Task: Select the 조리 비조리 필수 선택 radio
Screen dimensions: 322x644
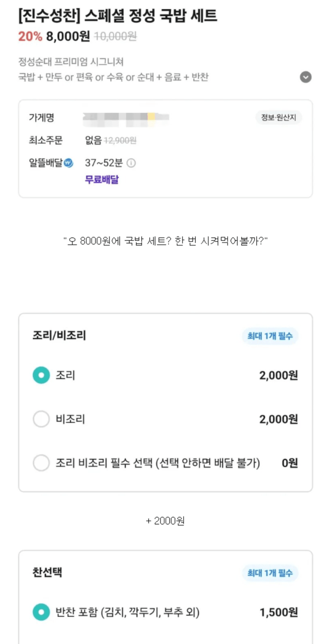Action: 41,463
